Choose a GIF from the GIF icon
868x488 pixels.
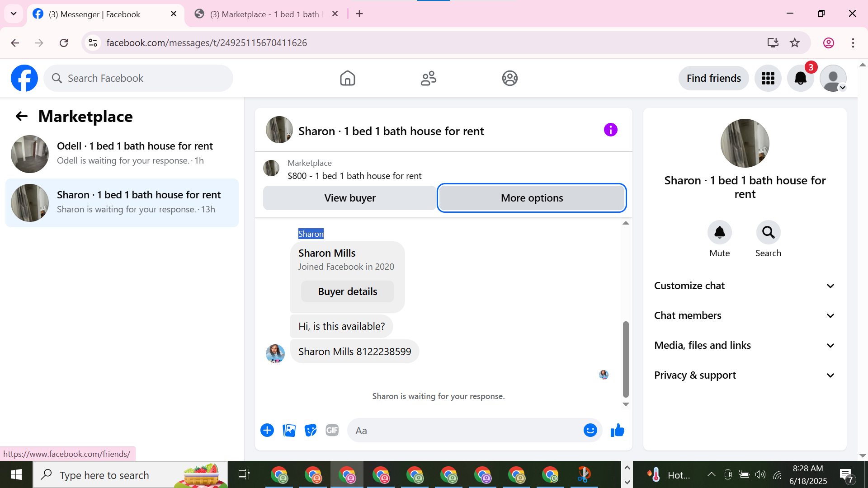coord(332,430)
